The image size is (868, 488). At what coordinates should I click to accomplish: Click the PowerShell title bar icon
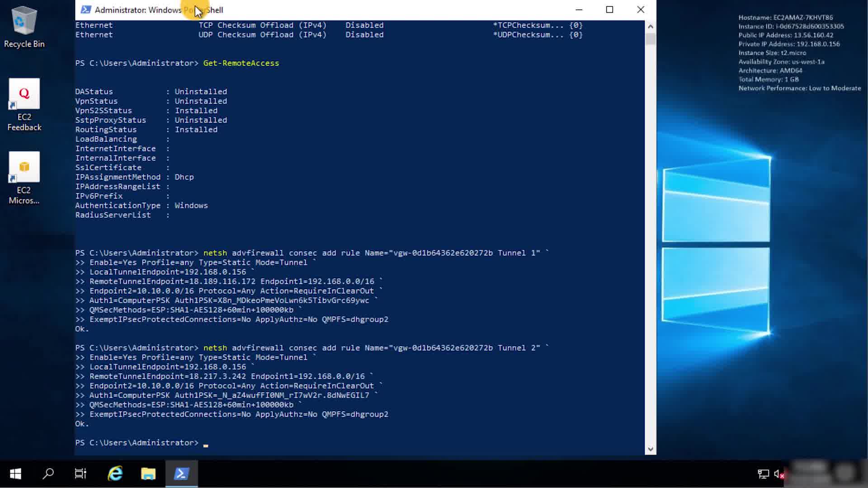(85, 10)
